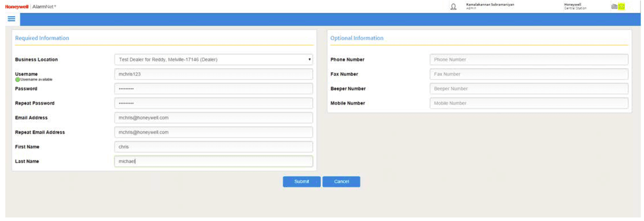The image size is (644, 221).
Task: Click the Repeat Email Address field
Action: (213, 132)
